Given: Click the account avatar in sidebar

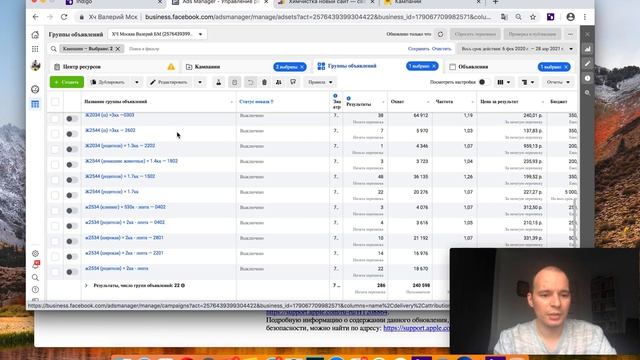Looking at the screenshot, I should (x=36, y=65).
